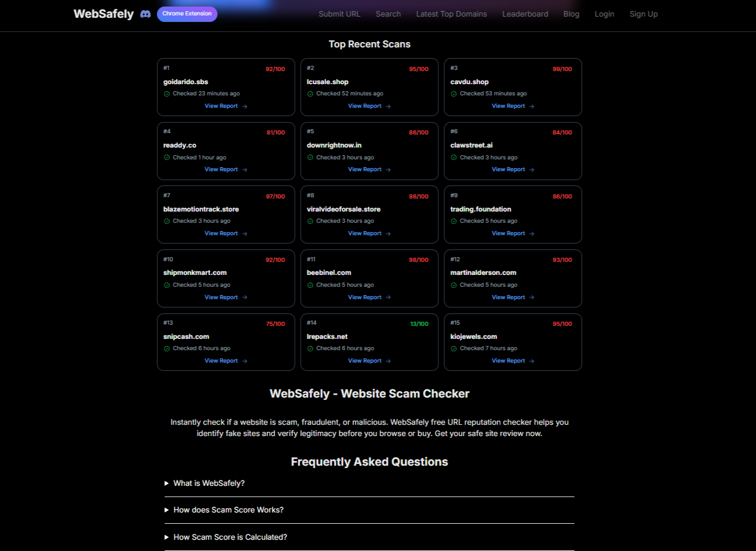Click the arrow icon beside readdy.co View Report

point(244,169)
